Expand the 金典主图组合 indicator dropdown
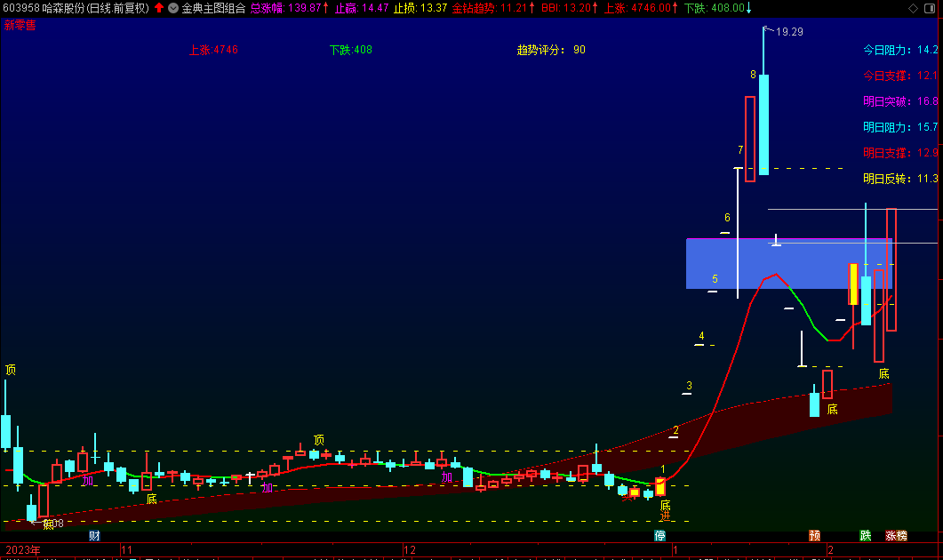Image resolution: width=943 pixels, height=560 pixels. [173, 8]
